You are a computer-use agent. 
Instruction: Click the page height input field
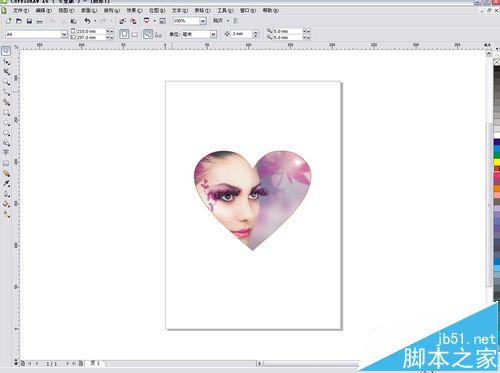click(x=91, y=37)
